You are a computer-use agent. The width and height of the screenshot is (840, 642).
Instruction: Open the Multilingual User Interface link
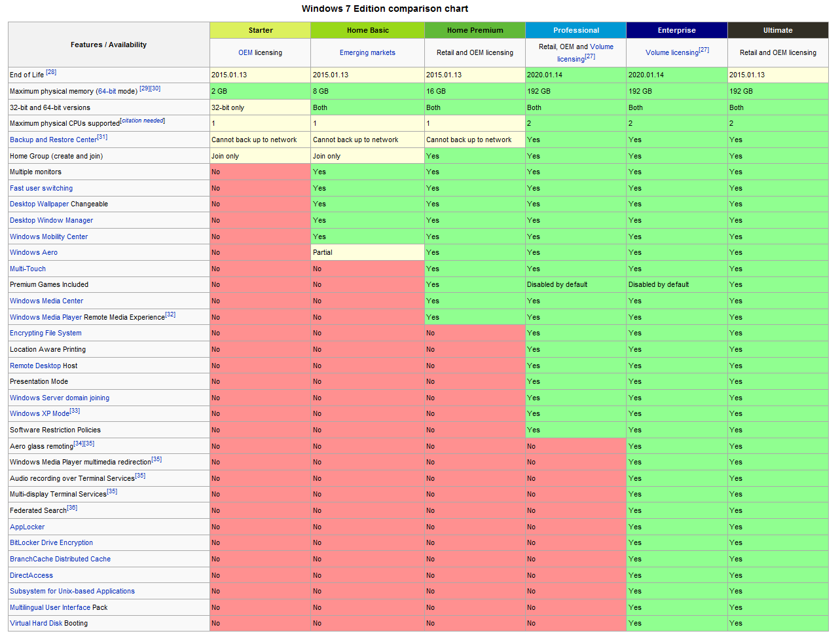pyautogui.click(x=50, y=607)
